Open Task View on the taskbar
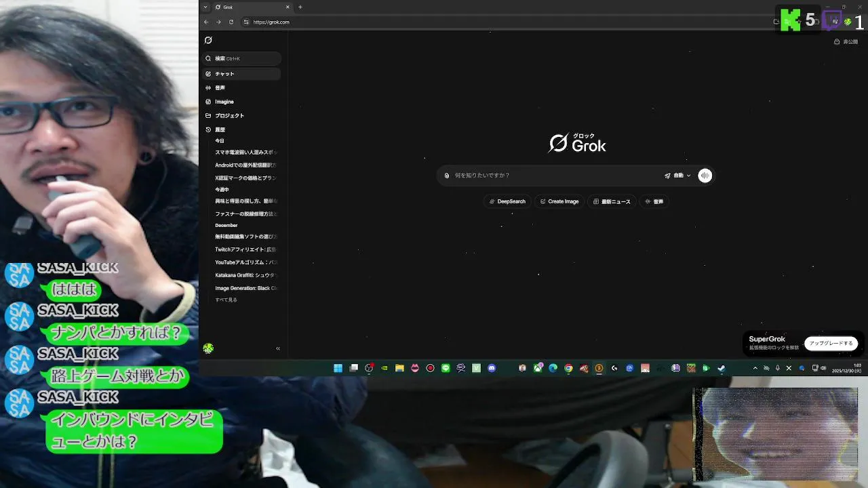 (353, 368)
